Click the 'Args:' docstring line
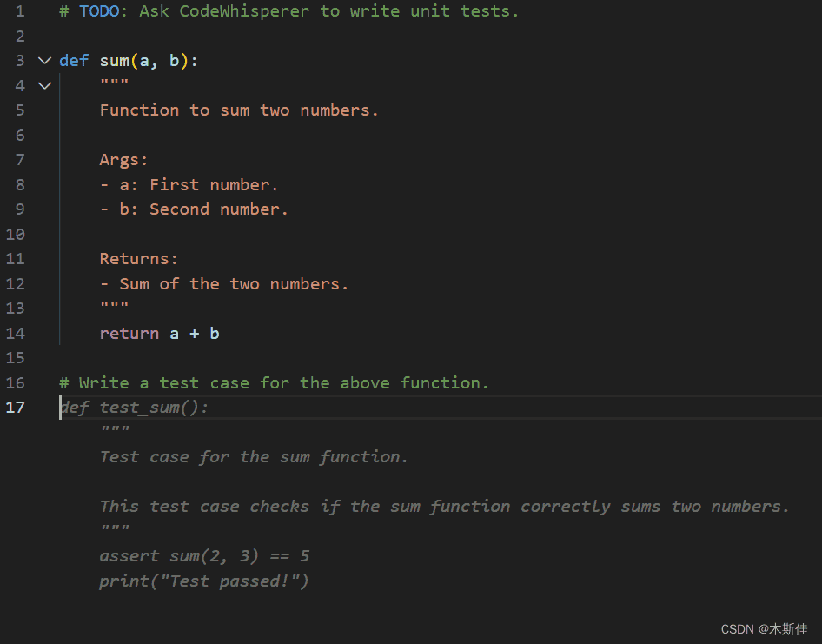Screen dimensions: 822x644 pyautogui.click(x=123, y=160)
